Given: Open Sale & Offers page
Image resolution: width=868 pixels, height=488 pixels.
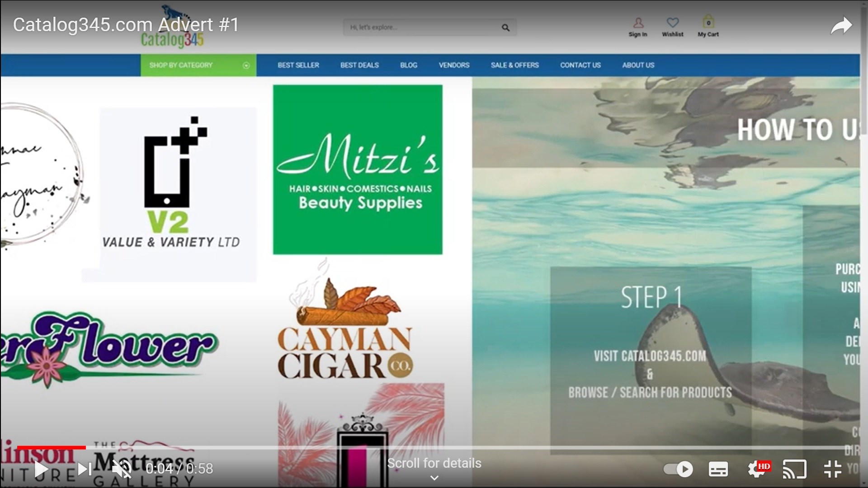Looking at the screenshot, I should click(x=515, y=65).
